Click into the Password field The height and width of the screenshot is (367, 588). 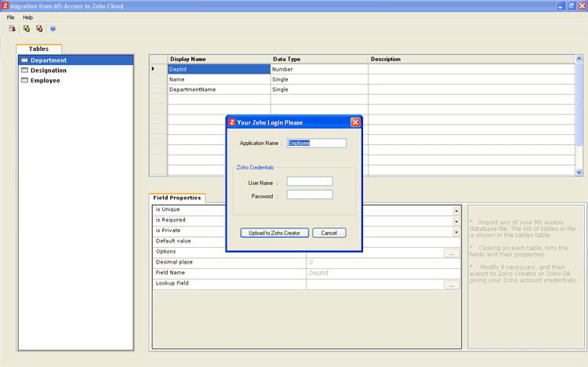click(310, 194)
